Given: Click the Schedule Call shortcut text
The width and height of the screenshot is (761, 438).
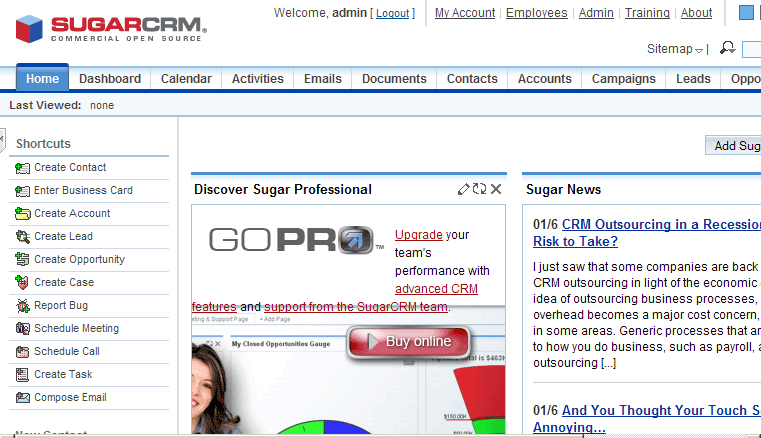Looking at the screenshot, I should [x=66, y=351].
